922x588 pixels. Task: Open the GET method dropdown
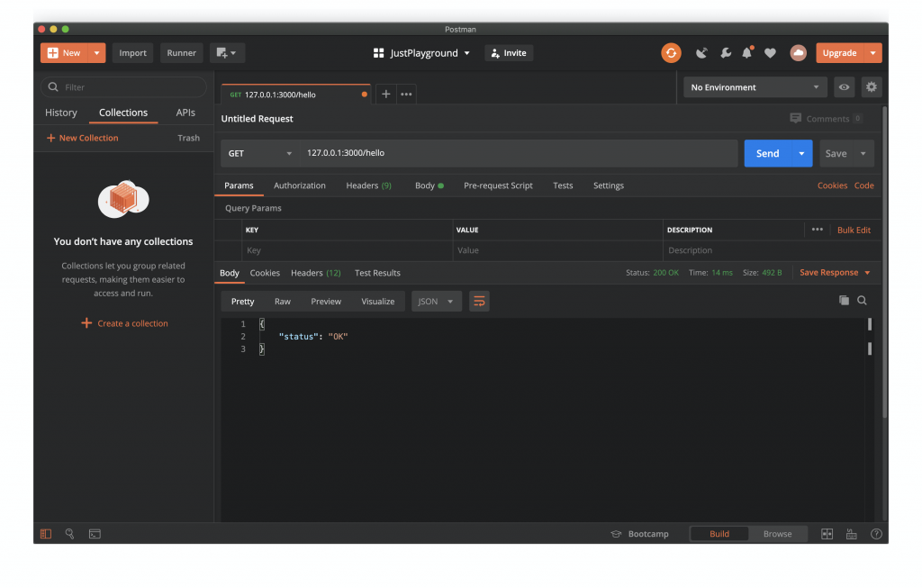click(x=260, y=153)
